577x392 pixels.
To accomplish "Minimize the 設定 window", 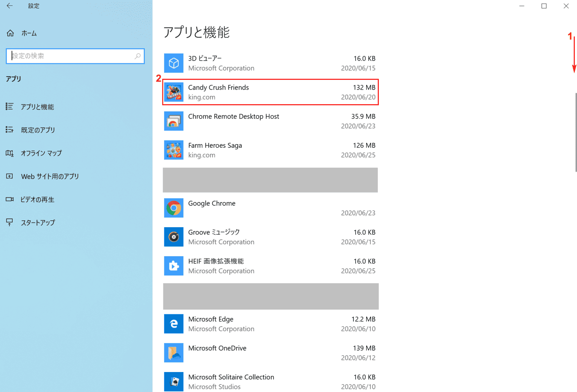I will (x=522, y=6).
